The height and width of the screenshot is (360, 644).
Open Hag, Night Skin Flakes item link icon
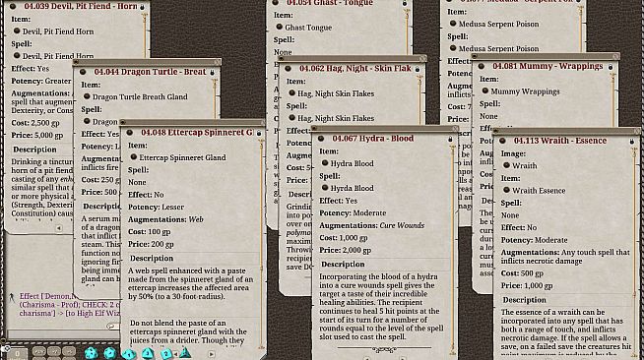292,93
